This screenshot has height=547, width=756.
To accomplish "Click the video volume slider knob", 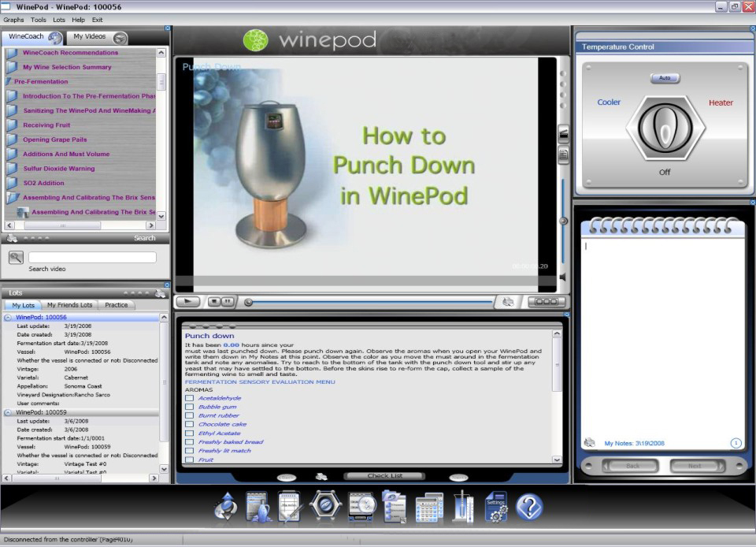I will [x=562, y=221].
